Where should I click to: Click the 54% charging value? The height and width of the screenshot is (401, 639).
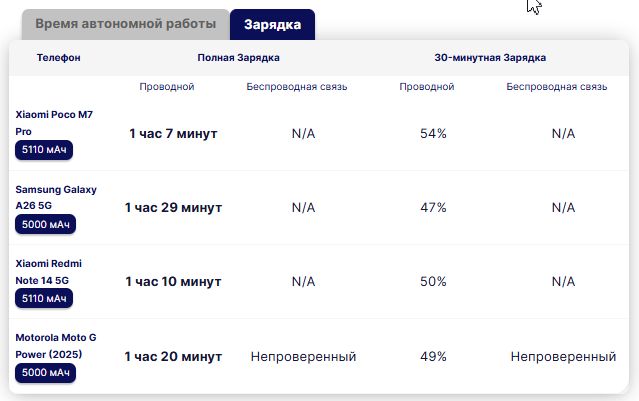coord(433,134)
